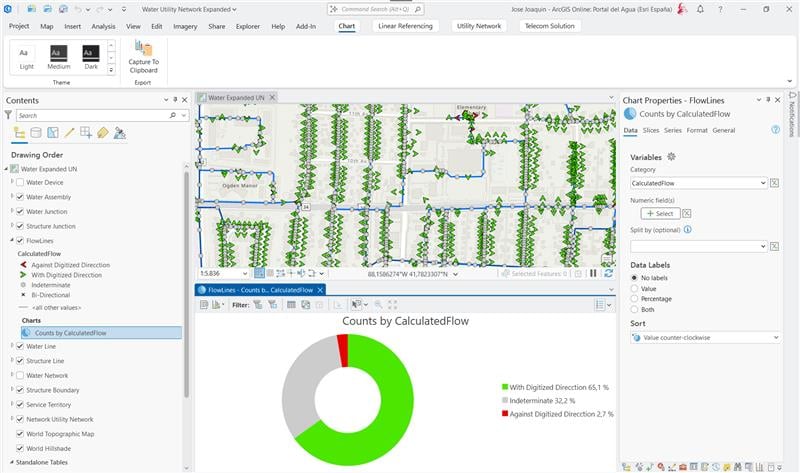This screenshot has height=473, width=800.
Task: Toggle Water Device layer visibility
Action: pyautogui.click(x=20, y=182)
